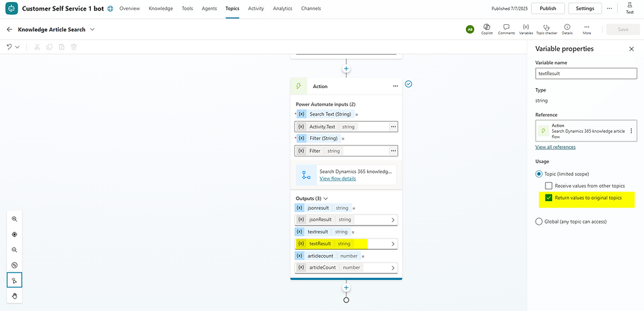Switch to the Overview tab

[129, 8]
